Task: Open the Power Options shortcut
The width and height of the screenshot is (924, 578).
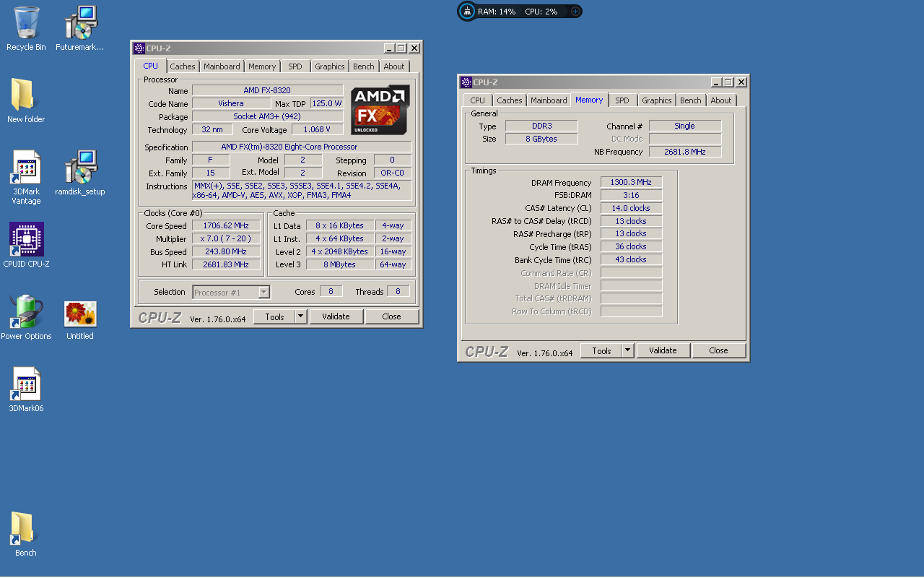Action: click(x=26, y=317)
